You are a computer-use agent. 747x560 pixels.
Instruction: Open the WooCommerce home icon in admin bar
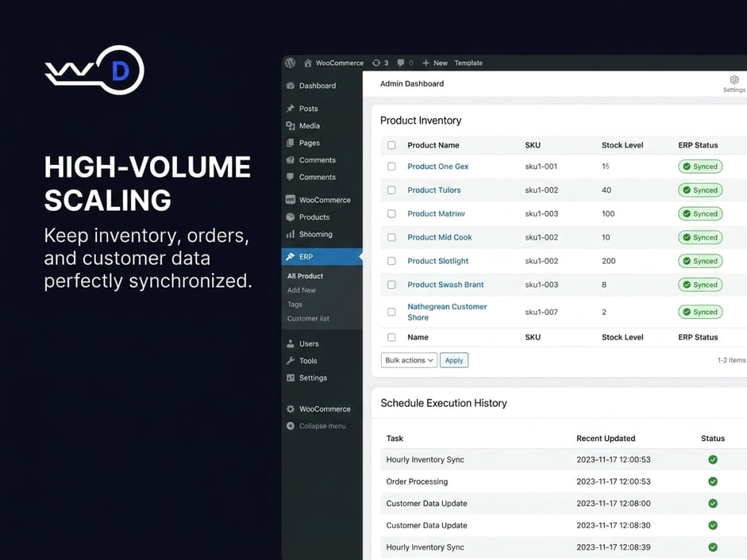tap(308, 63)
